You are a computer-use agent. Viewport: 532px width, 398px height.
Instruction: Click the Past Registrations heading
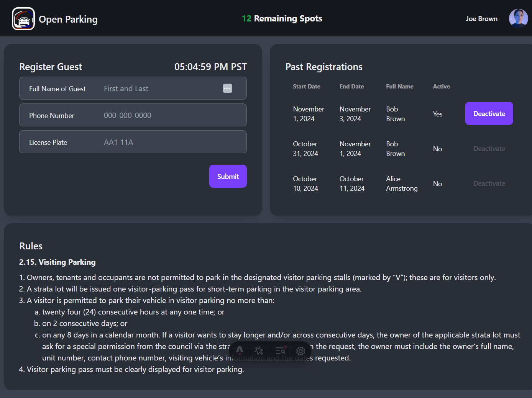click(324, 67)
